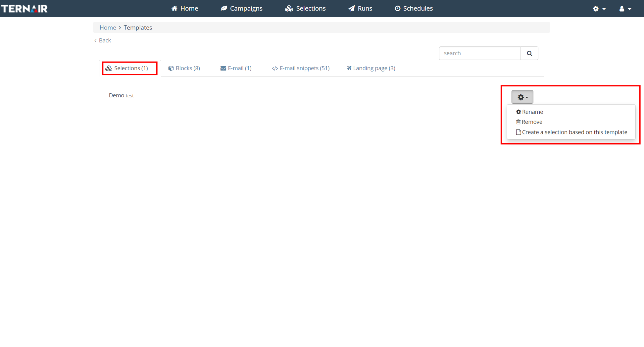Click the Ternair logo
The height and width of the screenshot is (347, 644).
(x=25, y=8)
